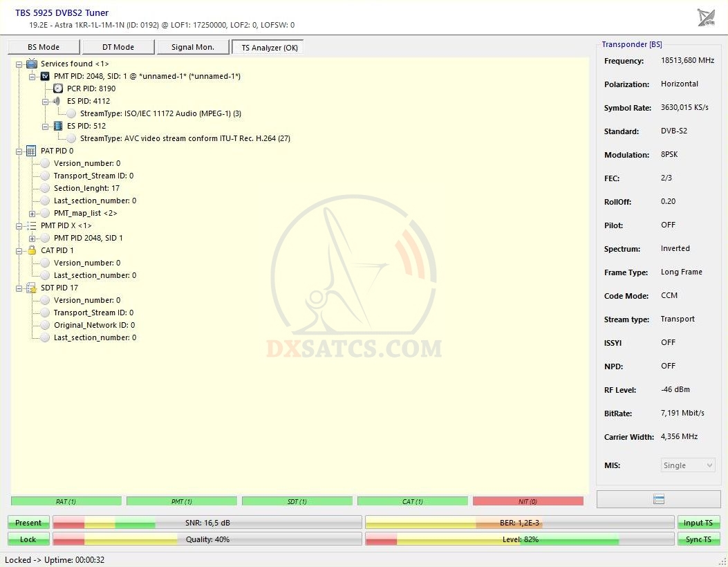Viewport: 728px width, 567px height.
Task: Click the satellite dish icon in top-right corner
Action: pos(706,18)
